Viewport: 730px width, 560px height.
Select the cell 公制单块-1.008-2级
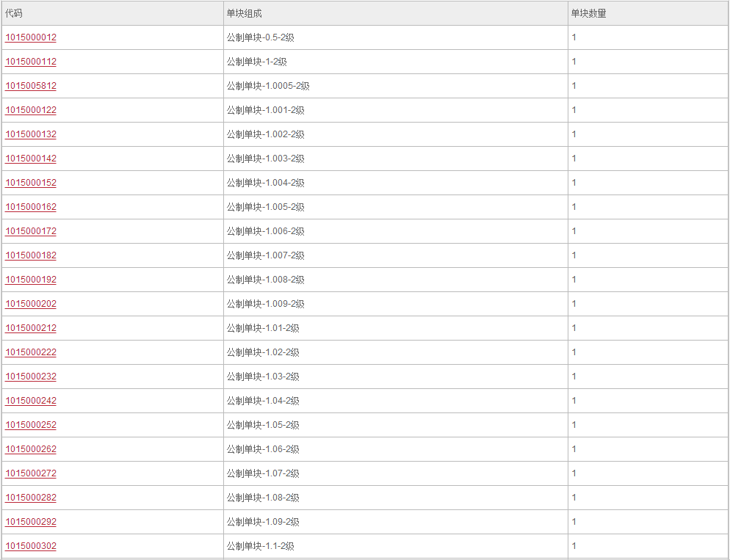tap(396, 279)
